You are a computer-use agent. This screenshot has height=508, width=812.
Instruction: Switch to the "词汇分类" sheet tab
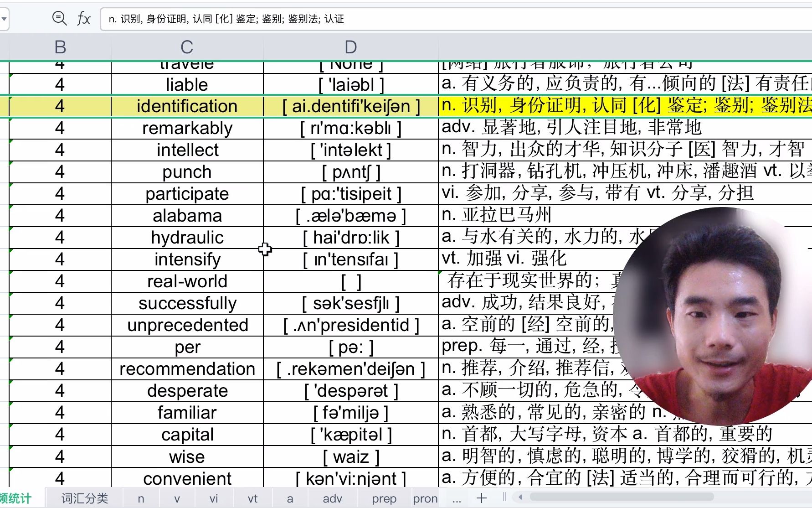coord(84,498)
